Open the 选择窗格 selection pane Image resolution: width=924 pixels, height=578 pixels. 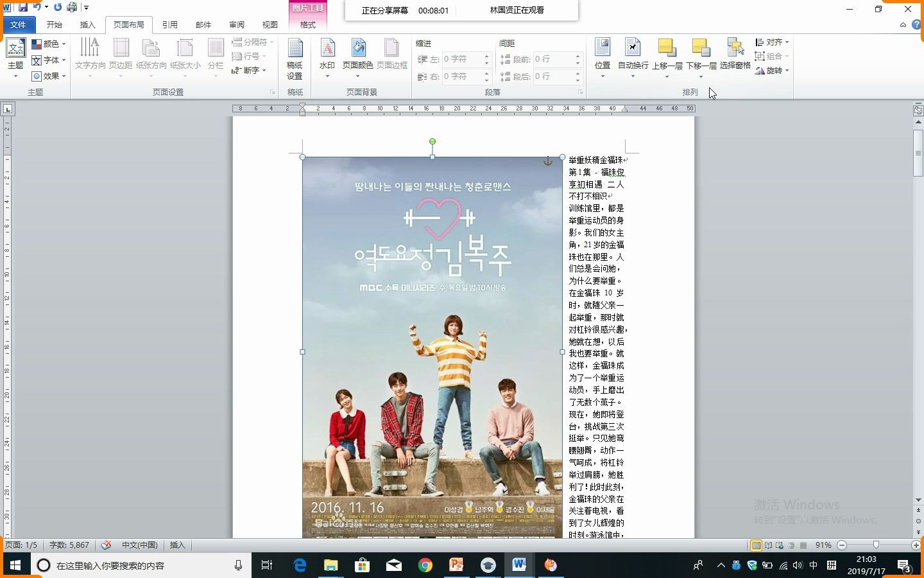(735, 53)
